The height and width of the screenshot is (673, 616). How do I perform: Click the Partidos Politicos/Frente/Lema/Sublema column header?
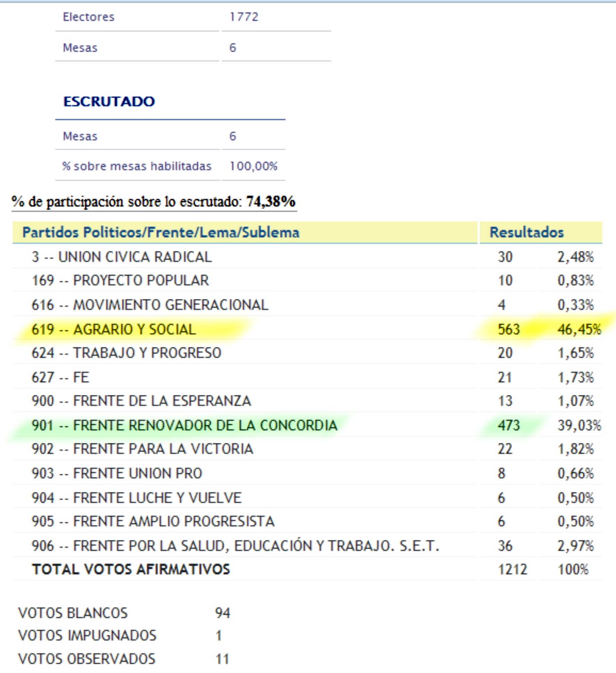coord(161,232)
